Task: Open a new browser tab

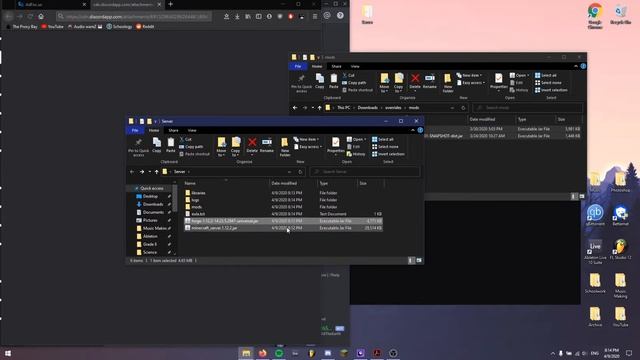Action: (171, 4)
